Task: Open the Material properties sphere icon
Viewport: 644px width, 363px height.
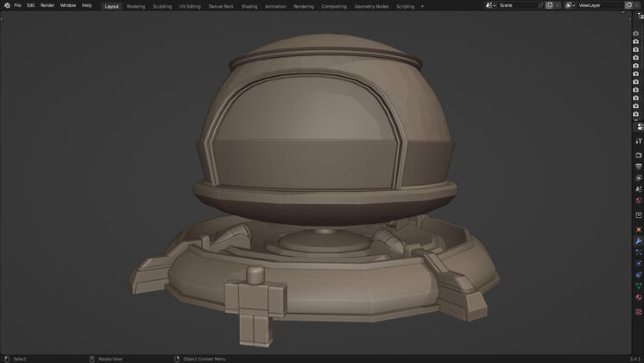Action: pyautogui.click(x=638, y=297)
